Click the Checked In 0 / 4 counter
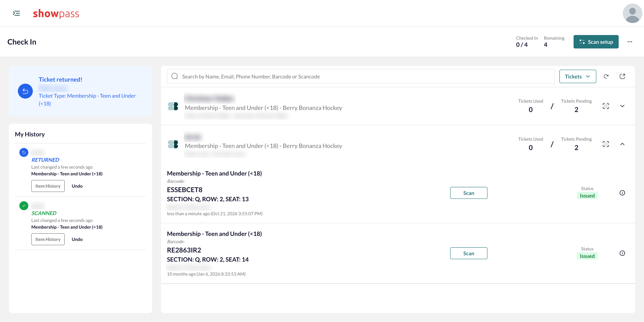The width and height of the screenshot is (644, 322). [x=527, y=41]
